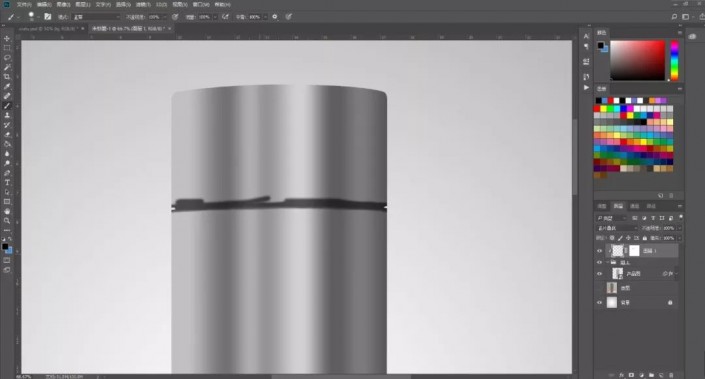This screenshot has height=379, width=705.
Task: Select the Zoom tool
Action: coord(7,221)
